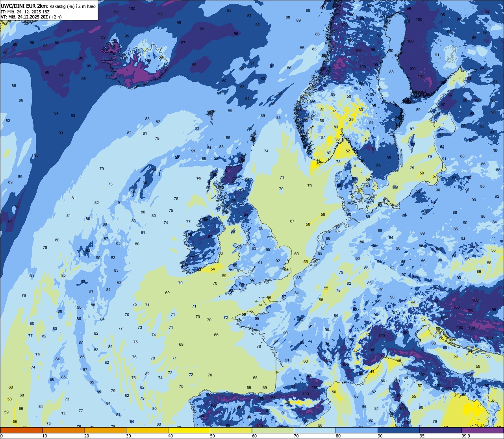Click the value "44" on the French Riviera coast

372,372
